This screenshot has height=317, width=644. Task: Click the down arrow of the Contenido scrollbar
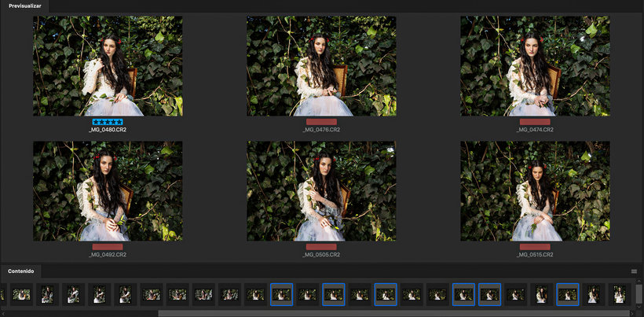tap(639, 306)
